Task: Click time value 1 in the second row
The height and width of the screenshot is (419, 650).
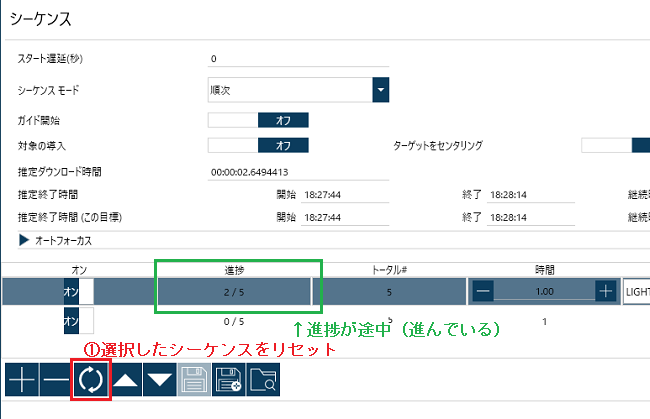Action: point(544,321)
